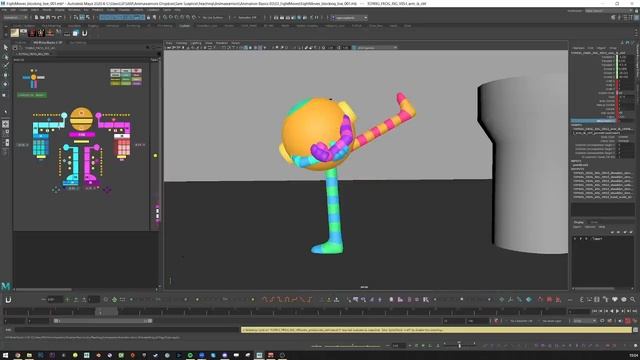Select the magenta shoulder circle control

coord(98,116)
